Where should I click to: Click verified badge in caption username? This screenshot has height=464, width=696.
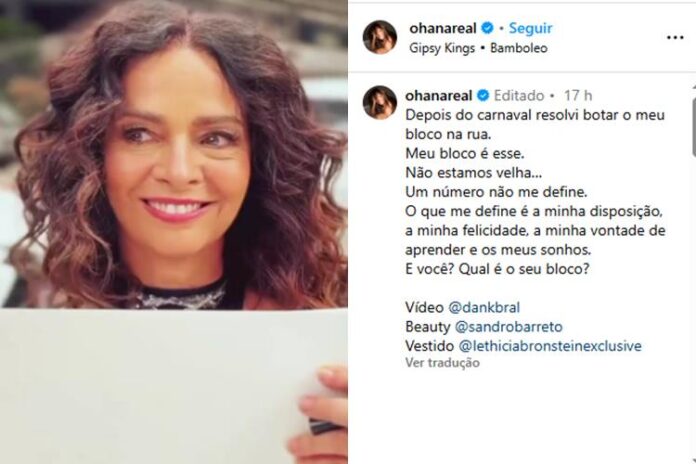(483, 95)
